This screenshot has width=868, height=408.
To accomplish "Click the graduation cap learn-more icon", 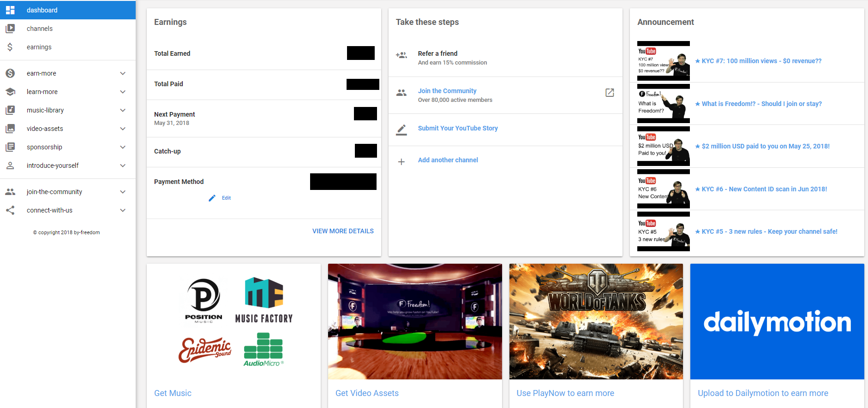I will tap(10, 92).
